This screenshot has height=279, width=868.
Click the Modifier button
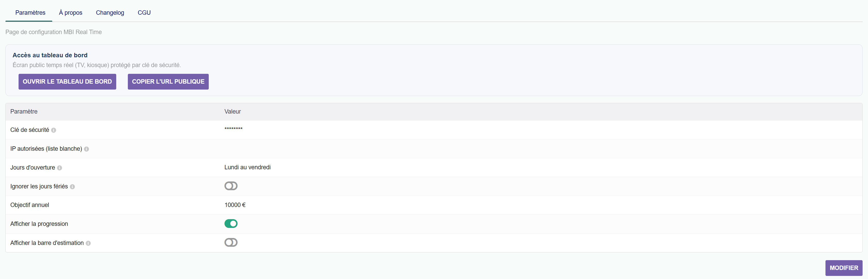(844, 268)
